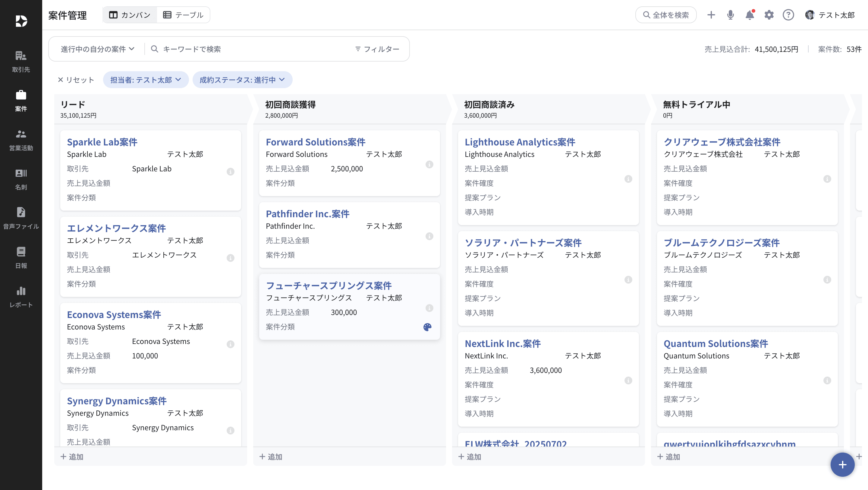Open the Sparkle Lab案件 card link
The width and height of the screenshot is (868, 490).
(102, 142)
